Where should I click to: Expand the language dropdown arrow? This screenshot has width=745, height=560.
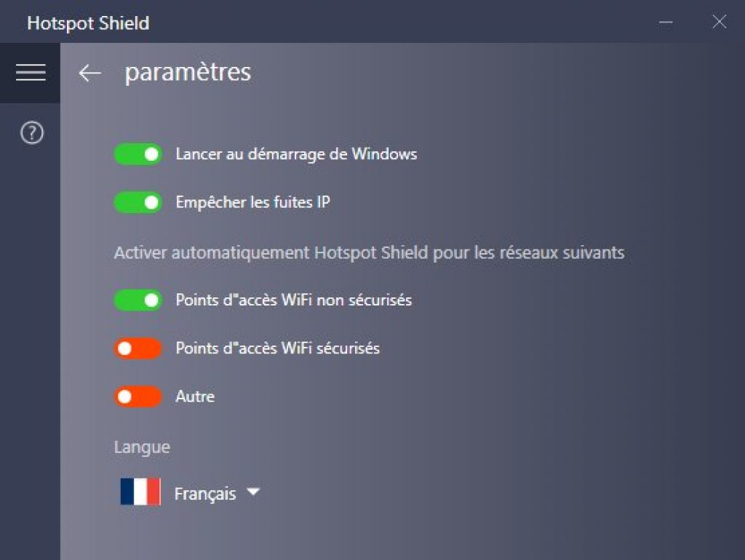pos(253,492)
